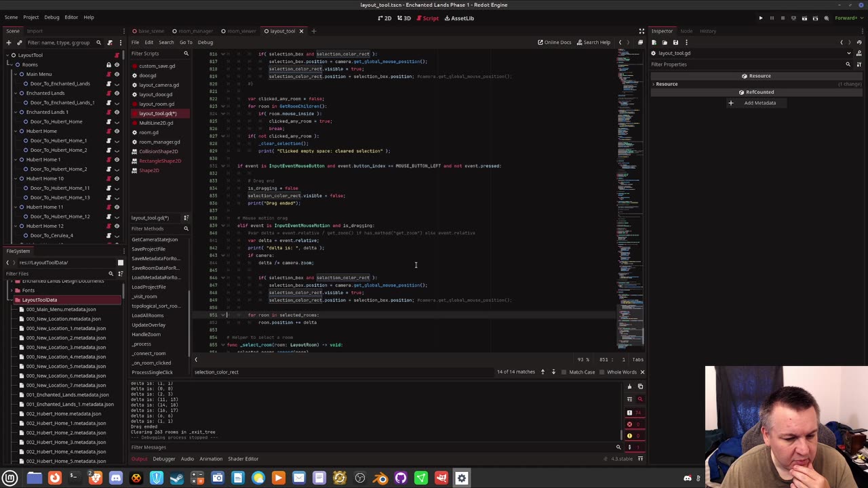Click the attach script icon in Scene dock
868x488 pixels.
[x=110, y=42]
